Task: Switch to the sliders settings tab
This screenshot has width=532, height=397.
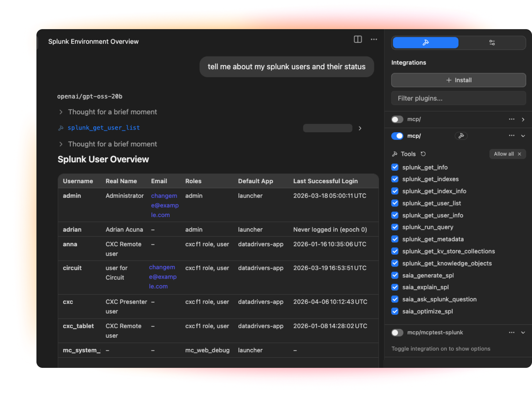Action: 492,43
